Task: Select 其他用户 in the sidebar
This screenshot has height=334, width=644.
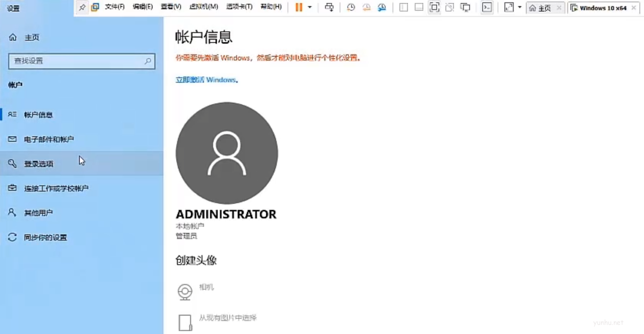Action: pos(38,212)
